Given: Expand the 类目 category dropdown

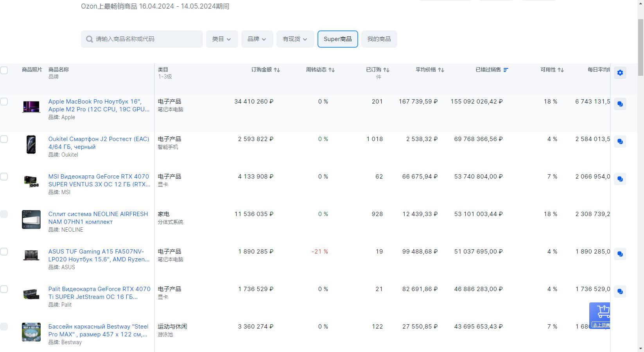Looking at the screenshot, I should coord(222,39).
